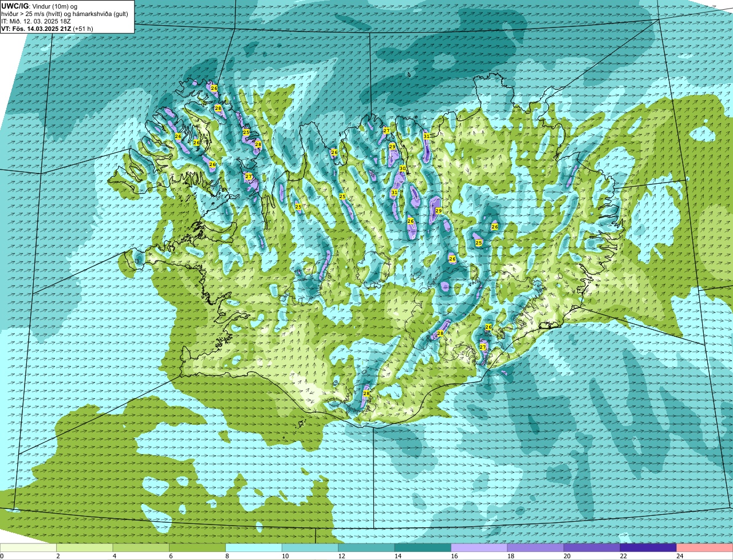Click the 'IT: Mið. 12. 03. 2025 18Z' line

point(37,21)
